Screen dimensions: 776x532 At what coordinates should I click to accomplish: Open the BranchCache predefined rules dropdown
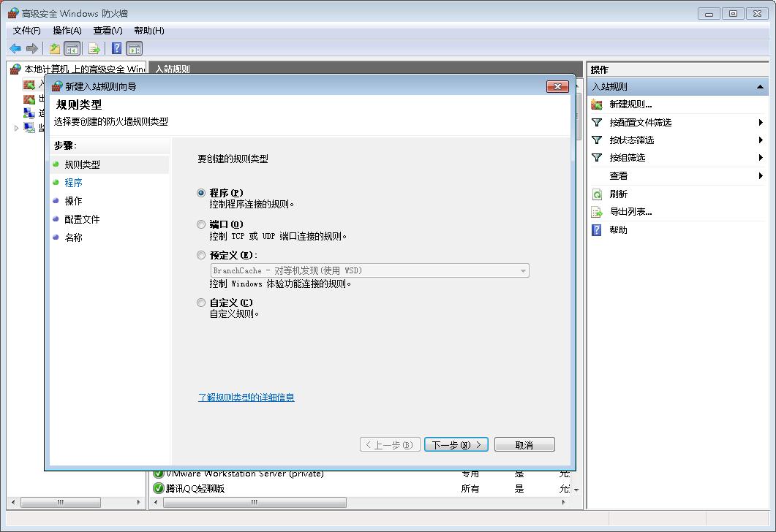(x=523, y=270)
